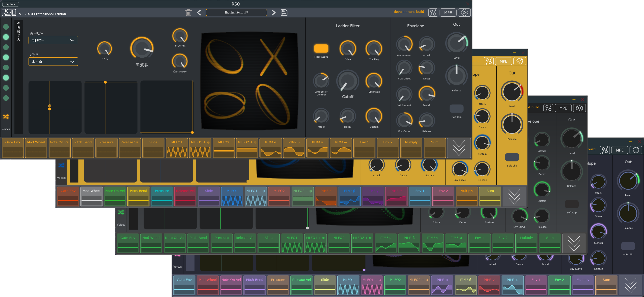The image size is (644, 297).
Task: Open the Options menu
Action: pyautogui.click(x=11, y=4)
